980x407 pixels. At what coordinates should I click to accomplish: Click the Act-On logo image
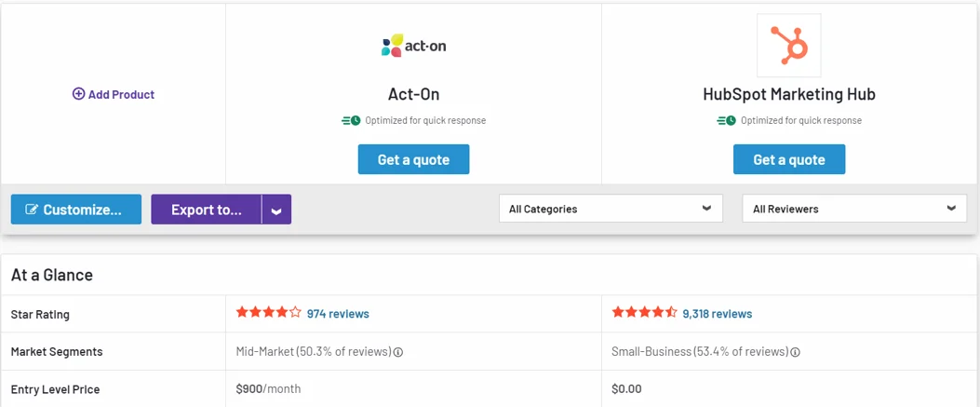(x=414, y=46)
